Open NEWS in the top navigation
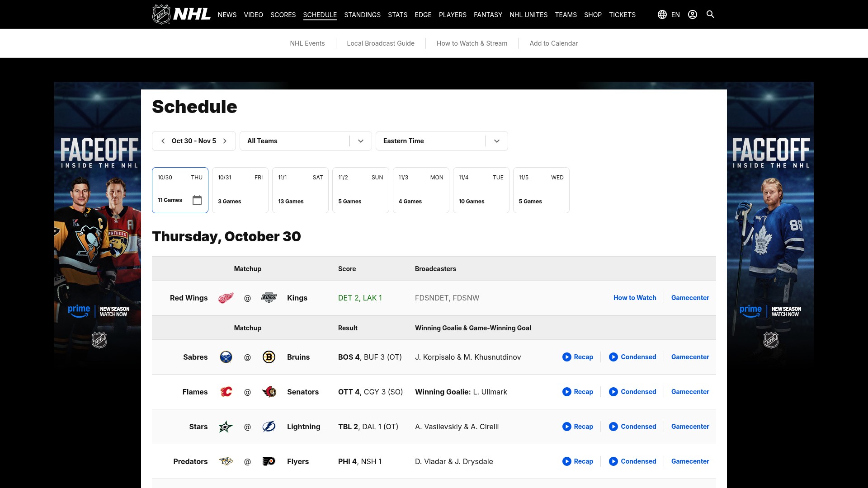 click(227, 15)
